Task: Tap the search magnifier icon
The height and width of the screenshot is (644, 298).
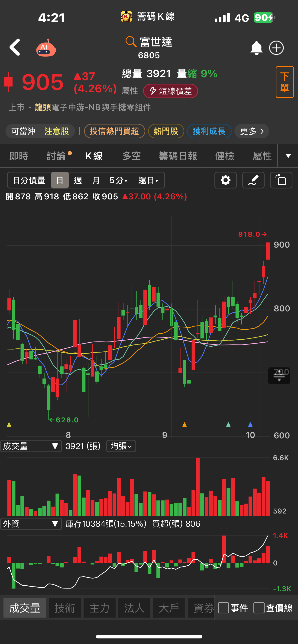Action: (131, 41)
